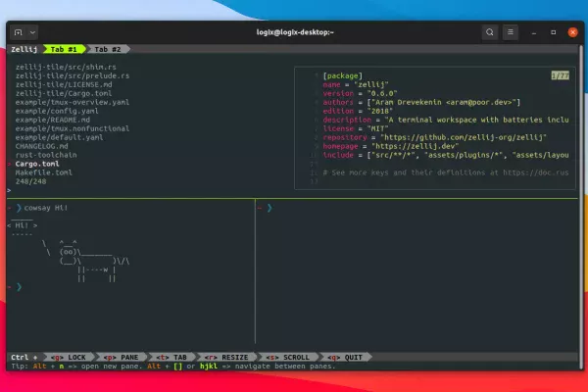The image size is (588, 392).
Task: Select Makefile.toml in file list
Action: pos(44,172)
